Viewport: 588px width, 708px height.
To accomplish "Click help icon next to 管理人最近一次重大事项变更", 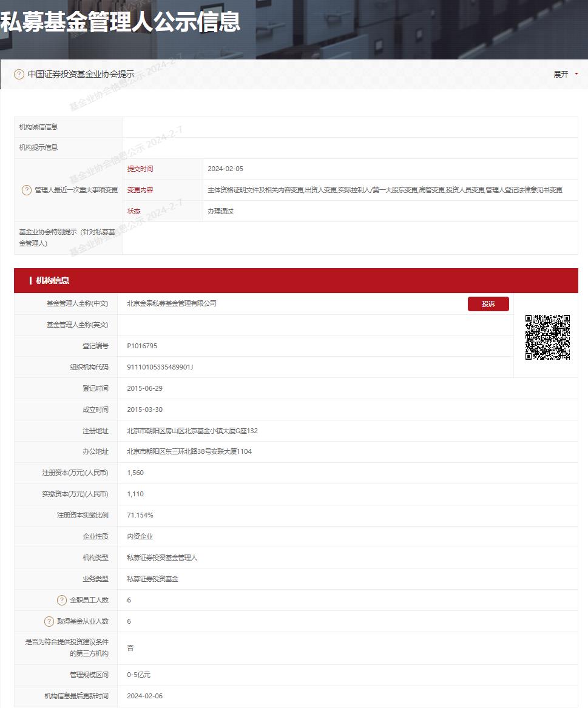I will point(27,190).
